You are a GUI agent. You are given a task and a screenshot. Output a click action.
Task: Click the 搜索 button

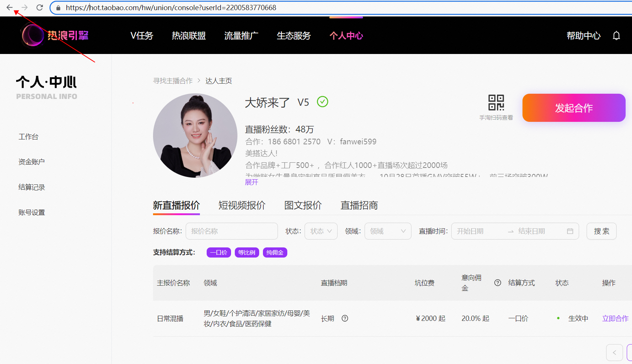click(x=602, y=231)
